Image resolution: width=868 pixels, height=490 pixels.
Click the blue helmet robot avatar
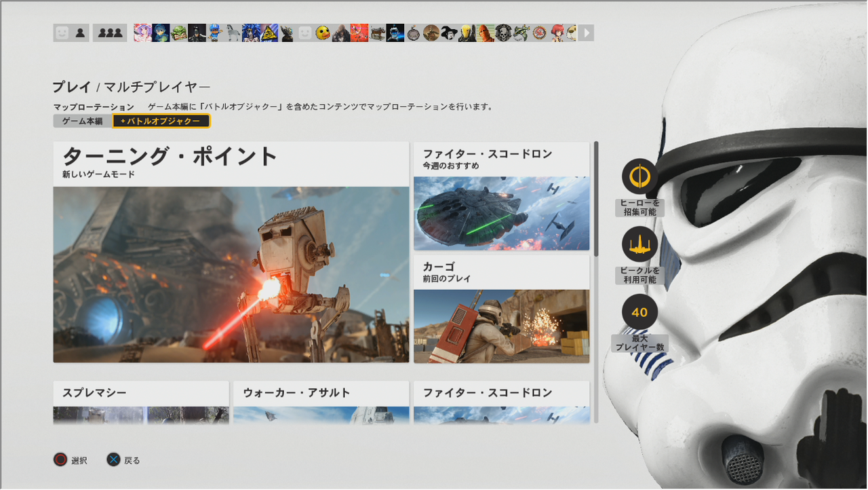coord(395,33)
